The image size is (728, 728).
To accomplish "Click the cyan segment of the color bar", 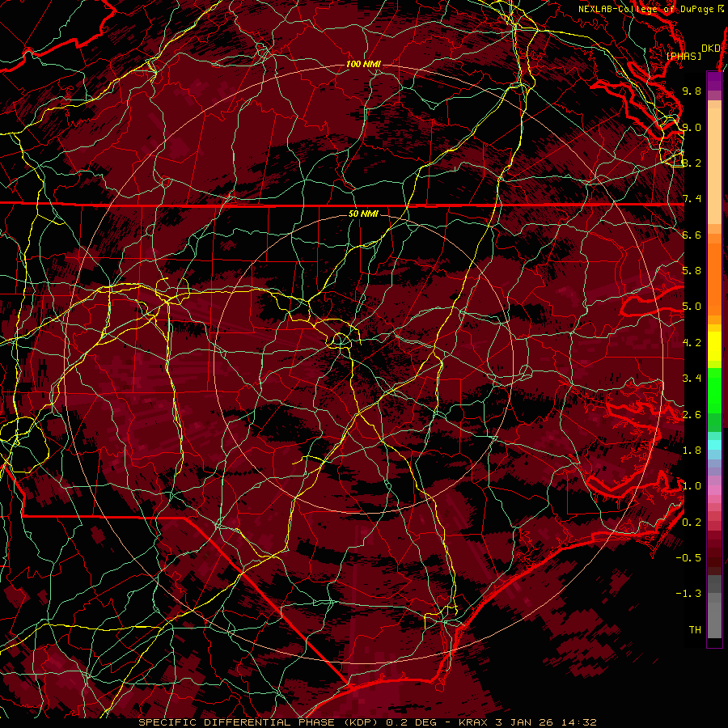I will (714, 445).
